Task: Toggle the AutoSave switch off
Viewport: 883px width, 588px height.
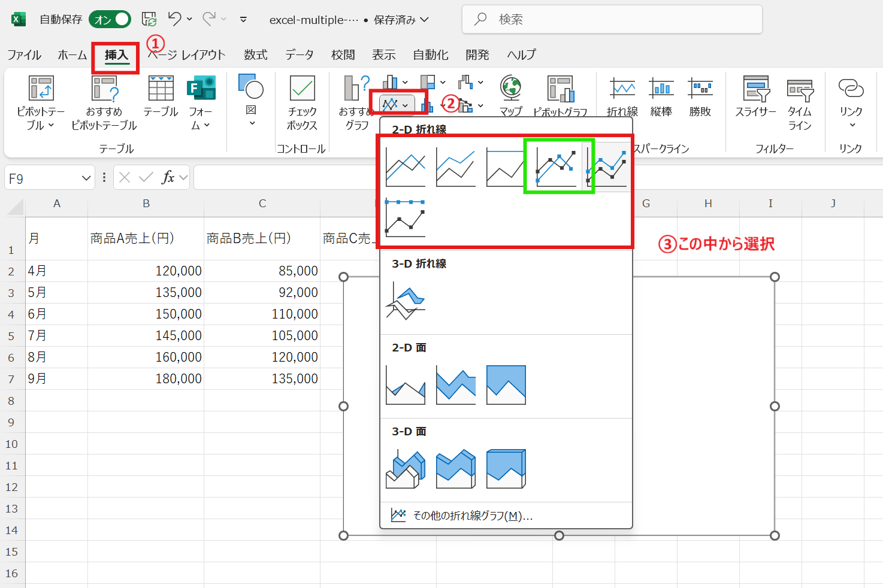Action: (x=110, y=20)
